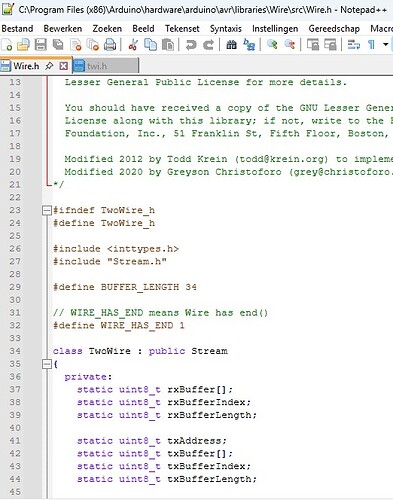This screenshot has height=500, width=393.
Task: Open the Syntaxis menu
Action: [226, 29]
